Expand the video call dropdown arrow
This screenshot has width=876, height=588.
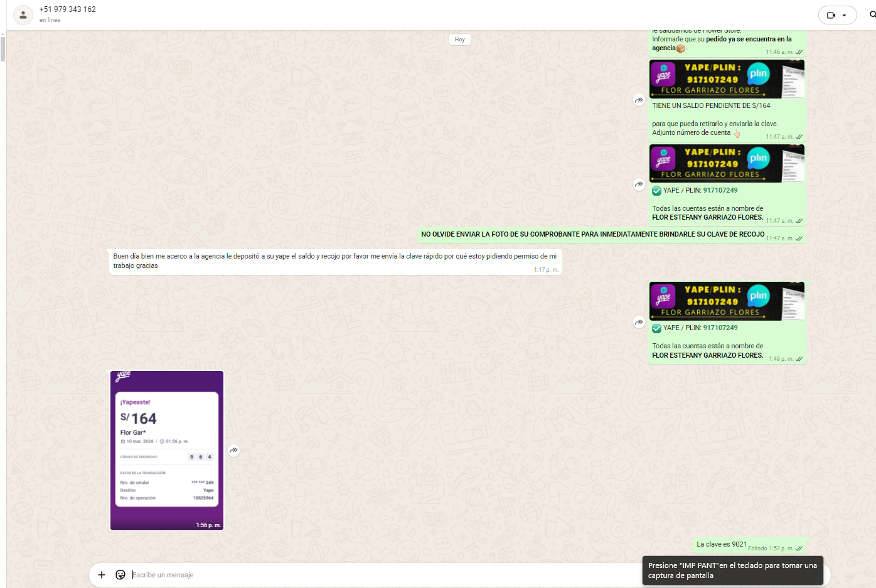click(845, 15)
